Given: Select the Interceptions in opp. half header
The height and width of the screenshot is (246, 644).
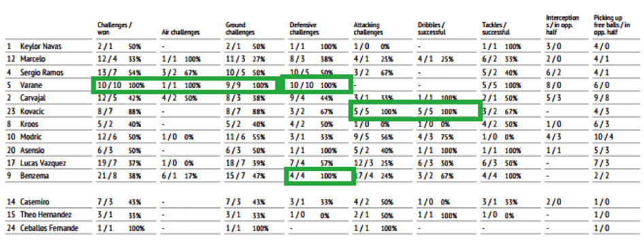Looking at the screenshot, I should pos(562,25).
